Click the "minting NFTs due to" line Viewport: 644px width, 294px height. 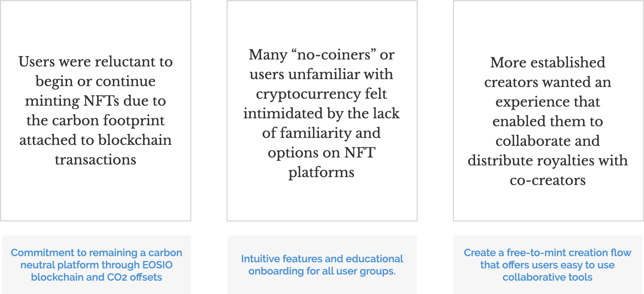coord(95,101)
